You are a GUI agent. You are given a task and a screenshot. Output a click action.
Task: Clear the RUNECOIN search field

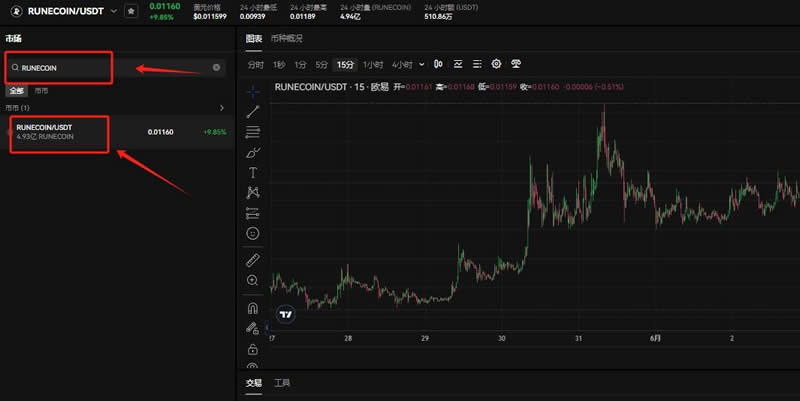tap(216, 67)
